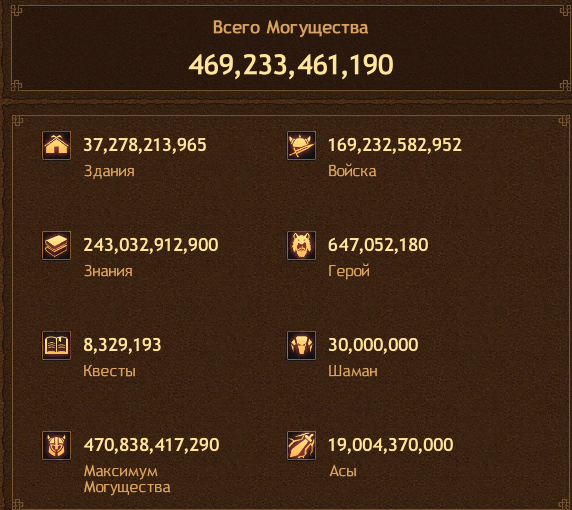Select the shaman value 30,000,000
Viewport: 572px width, 510px height.
[x=373, y=345]
